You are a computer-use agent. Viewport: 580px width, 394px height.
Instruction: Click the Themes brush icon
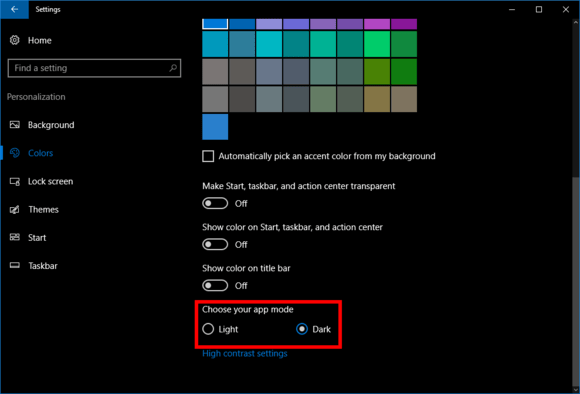point(15,209)
